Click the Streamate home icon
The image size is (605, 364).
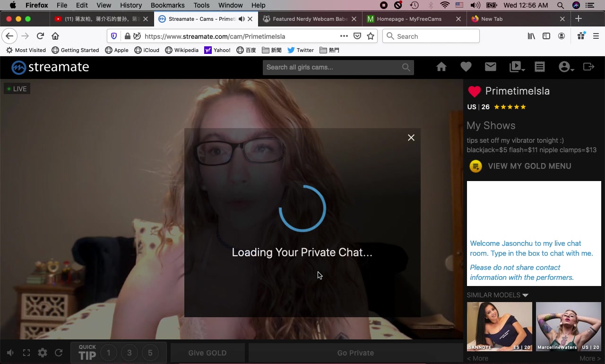click(x=441, y=67)
